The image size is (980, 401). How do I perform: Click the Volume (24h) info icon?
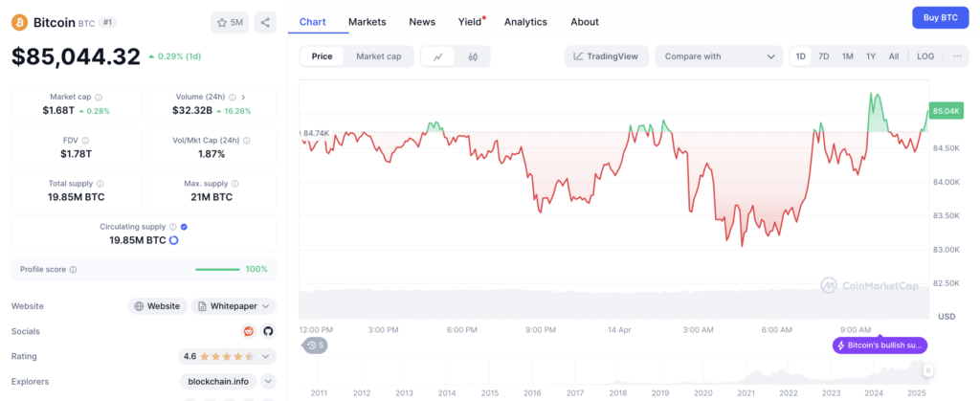(x=232, y=98)
